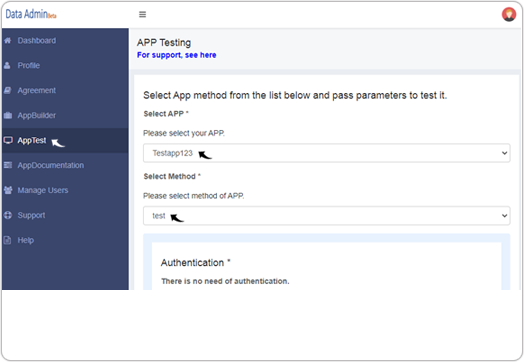Toggle the sidebar with hamburger icon
Viewport: 524px width, 362px height.
[x=142, y=14]
